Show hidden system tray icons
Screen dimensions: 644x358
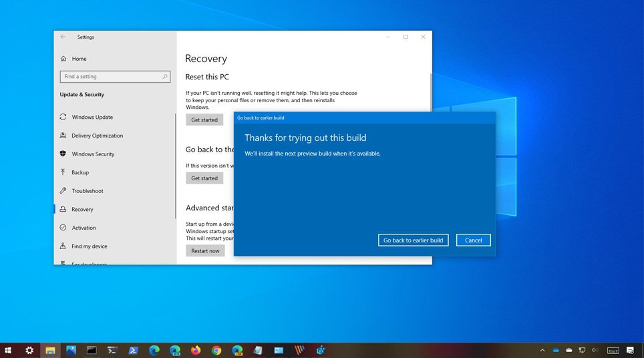tap(542, 350)
